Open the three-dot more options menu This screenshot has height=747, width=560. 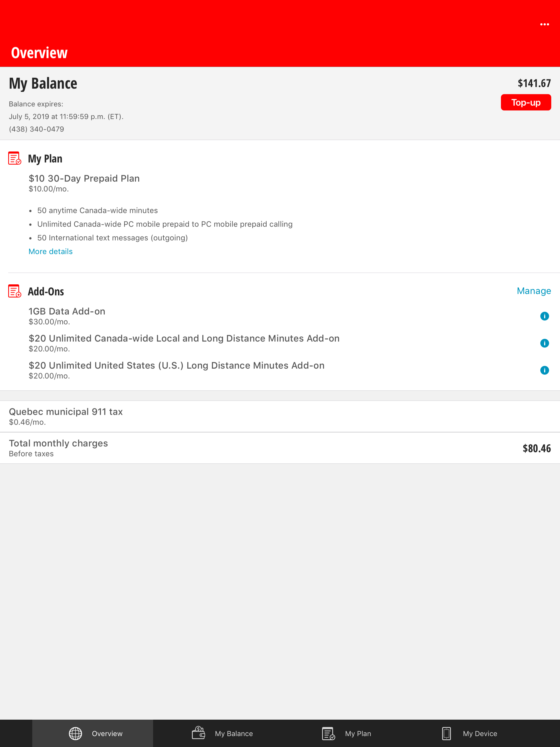(544, 24)
